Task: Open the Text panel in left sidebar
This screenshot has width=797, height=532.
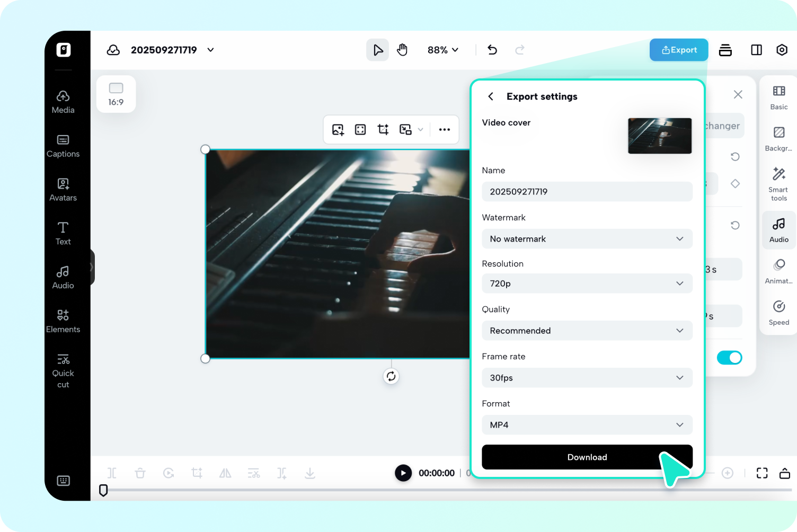Action: tap(63, 234)
